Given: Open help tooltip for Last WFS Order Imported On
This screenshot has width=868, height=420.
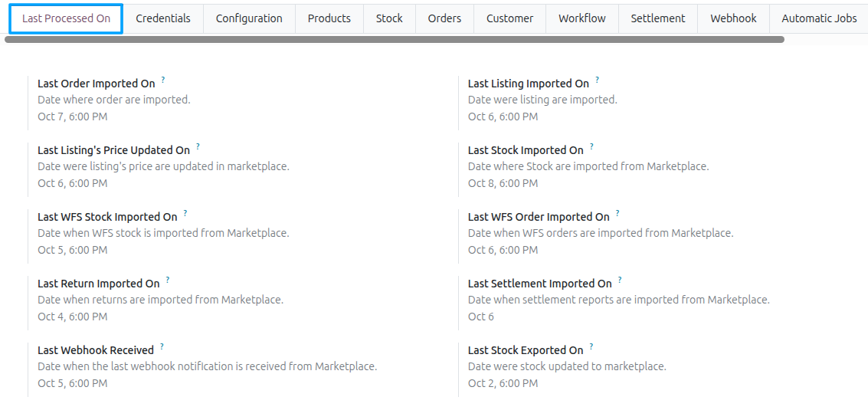Looking at the screenshot, I should (x=617, y=213).
